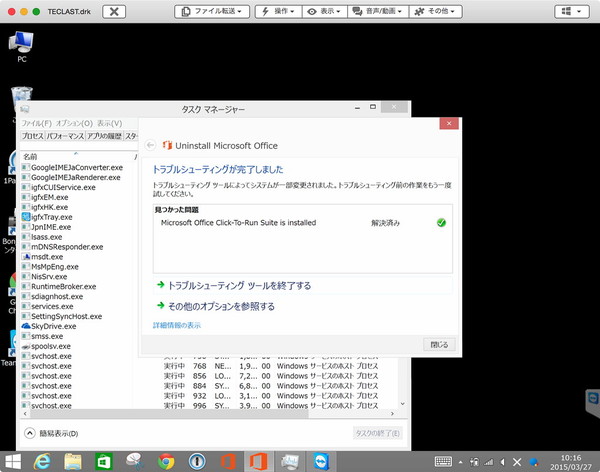Open the 音声/動画 dropdown menu

coord(378,11)
